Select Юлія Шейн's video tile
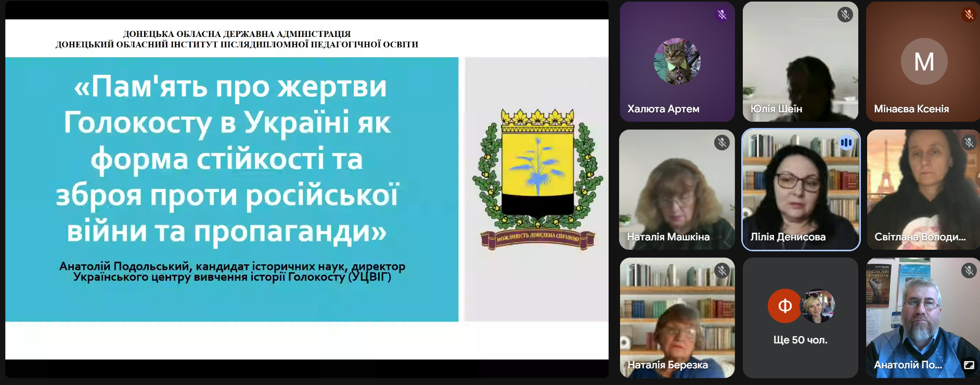Screen dimensions: 980x385 [800, 61]
